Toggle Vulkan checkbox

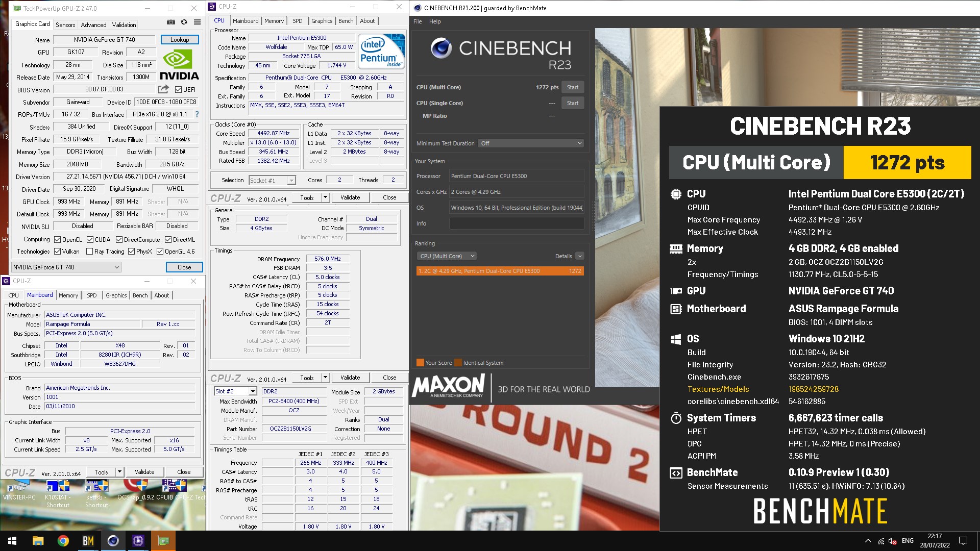coord(58,252)
